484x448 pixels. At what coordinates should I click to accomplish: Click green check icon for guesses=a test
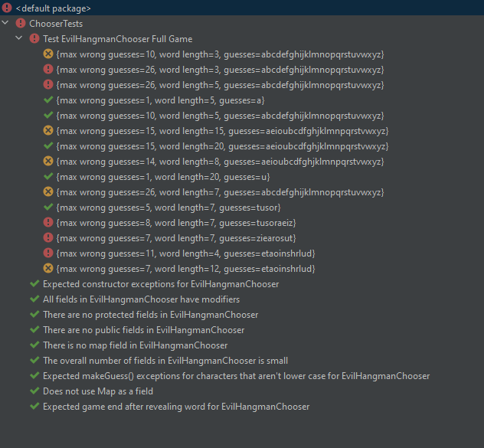point(48,100)
